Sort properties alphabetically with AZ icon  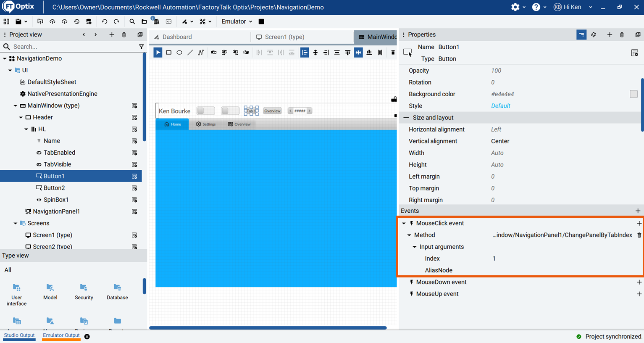coord(594,35)
